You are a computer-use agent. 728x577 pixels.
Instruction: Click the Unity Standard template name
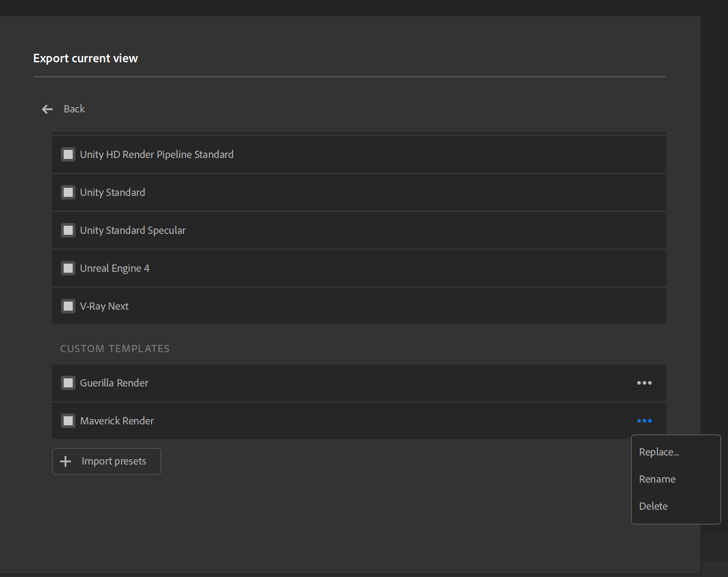[x=112, y=192]
